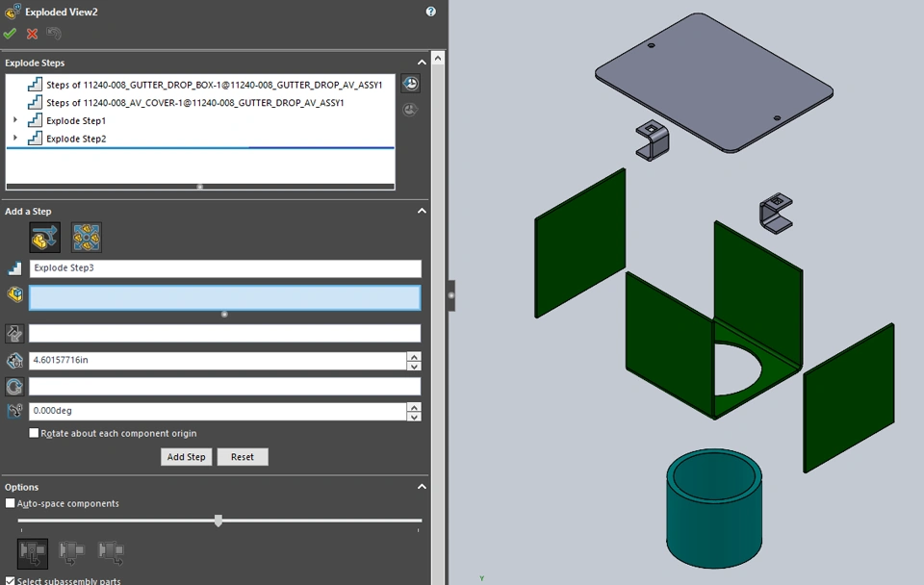The width and height of the screenshot is (924, 585).
Task: Click the Explode Step3 name field
Action: (225, 268)
